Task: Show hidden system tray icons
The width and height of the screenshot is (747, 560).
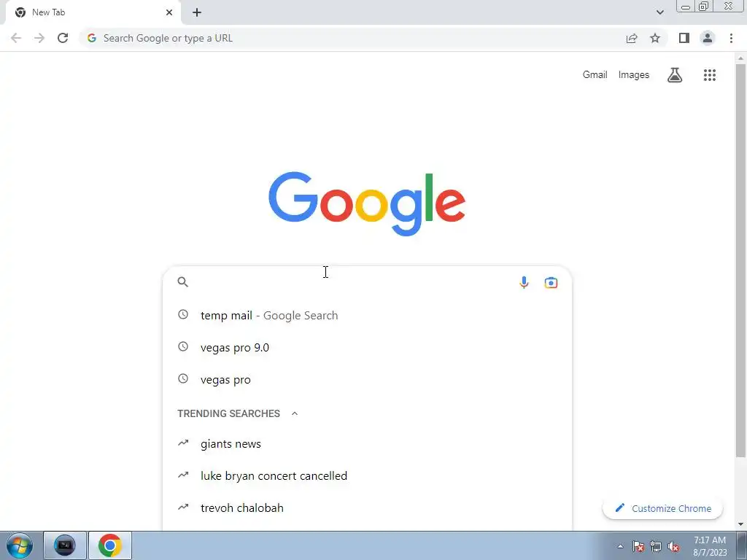Action: 620,546
